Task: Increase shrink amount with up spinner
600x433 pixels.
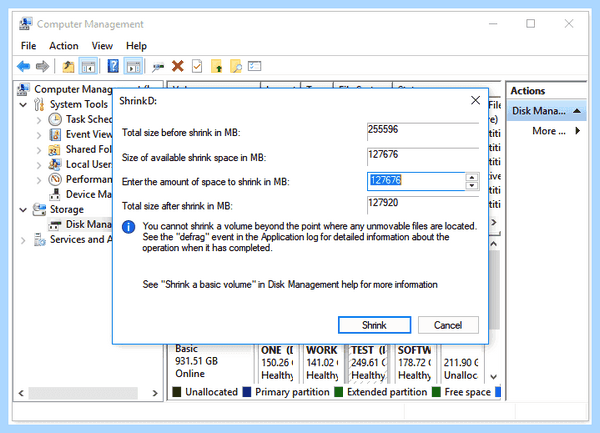Action: (472, 177)
